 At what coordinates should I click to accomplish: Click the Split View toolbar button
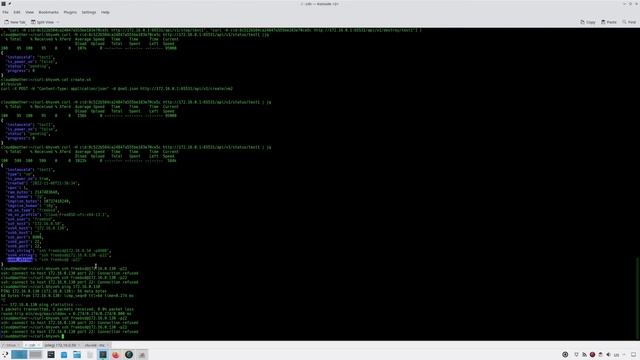[42, 22]
